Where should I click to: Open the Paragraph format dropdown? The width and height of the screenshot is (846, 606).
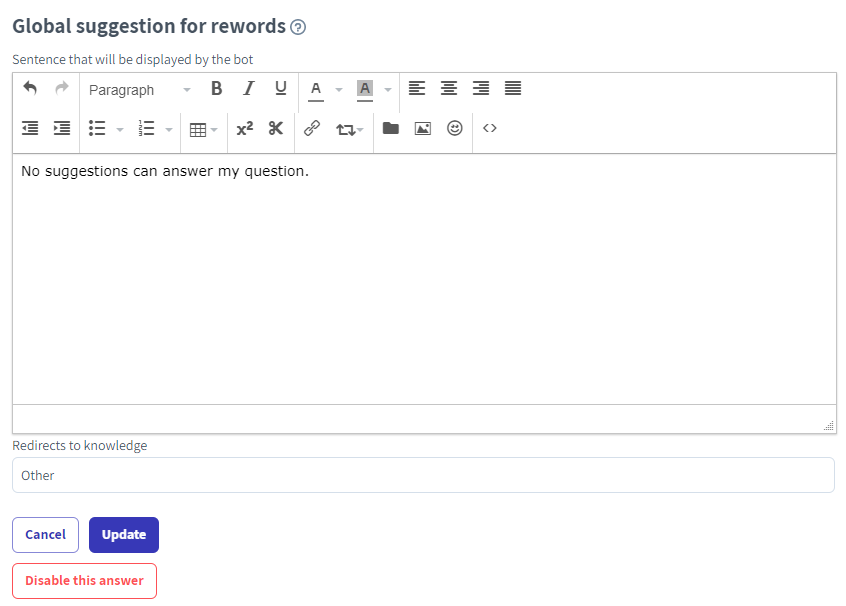(138, 90)
